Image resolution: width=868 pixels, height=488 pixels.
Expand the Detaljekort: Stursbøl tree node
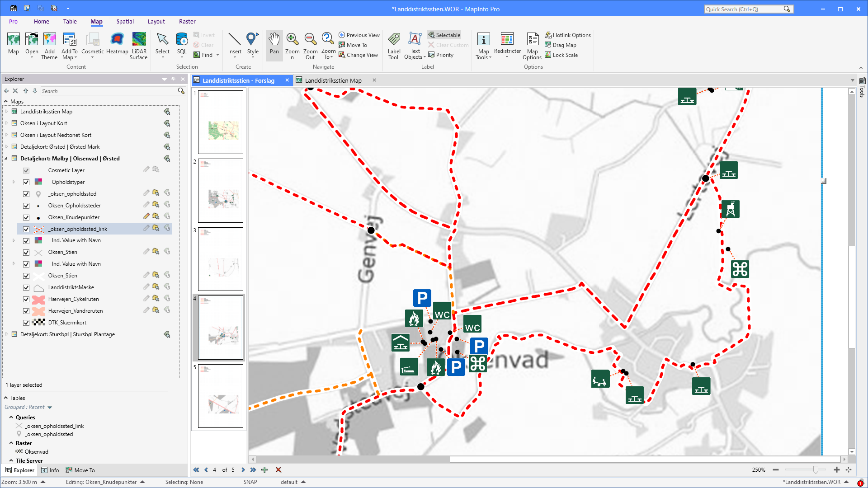5,334
